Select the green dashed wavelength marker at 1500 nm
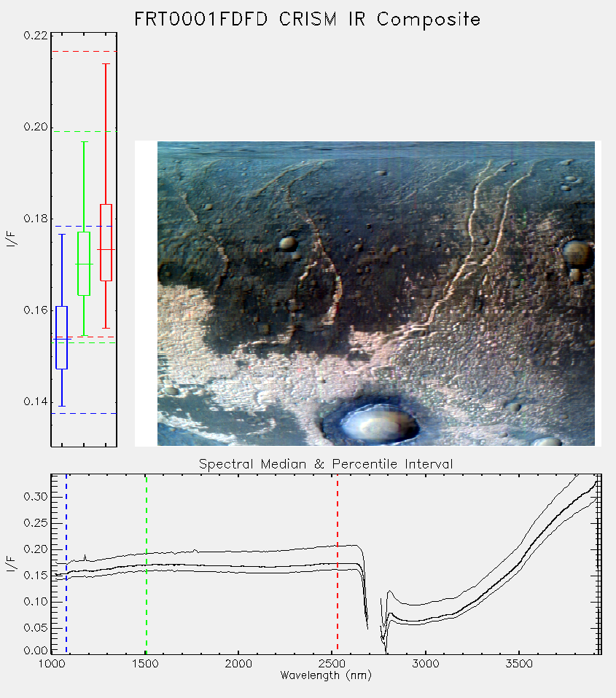The width and height of the screenshot is (616, 698). (146, 564)
